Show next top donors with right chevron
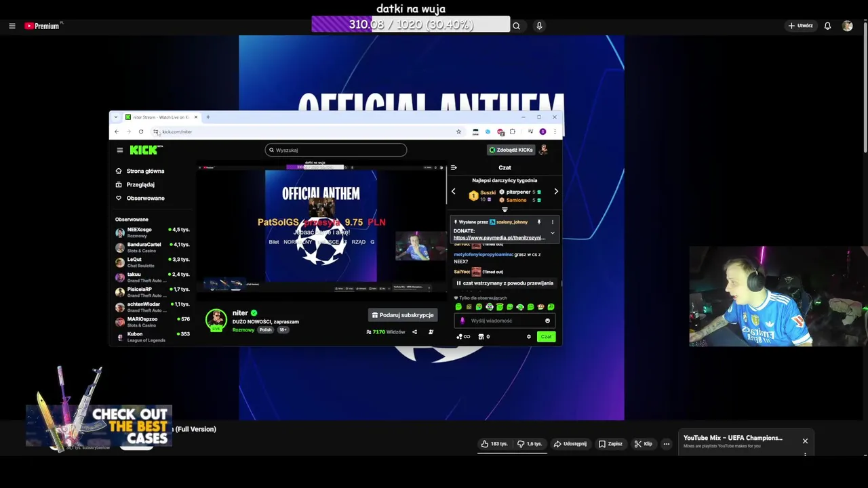This screenshot has height=488, width=868. (556, 192)
